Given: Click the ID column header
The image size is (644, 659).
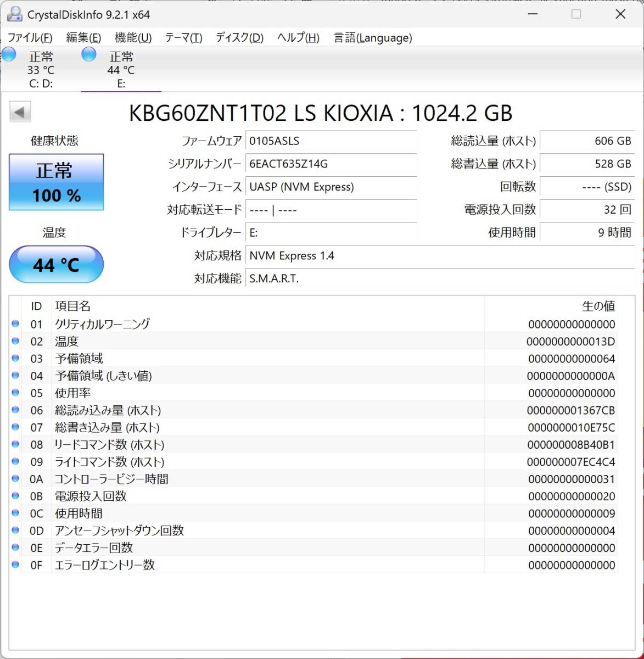Looking at the screenshot, I should [x=36, y=306].
